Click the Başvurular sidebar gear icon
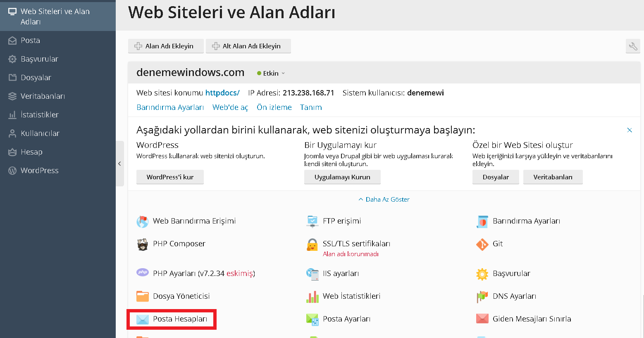644x338 pixels. click(x=12, y=59)
